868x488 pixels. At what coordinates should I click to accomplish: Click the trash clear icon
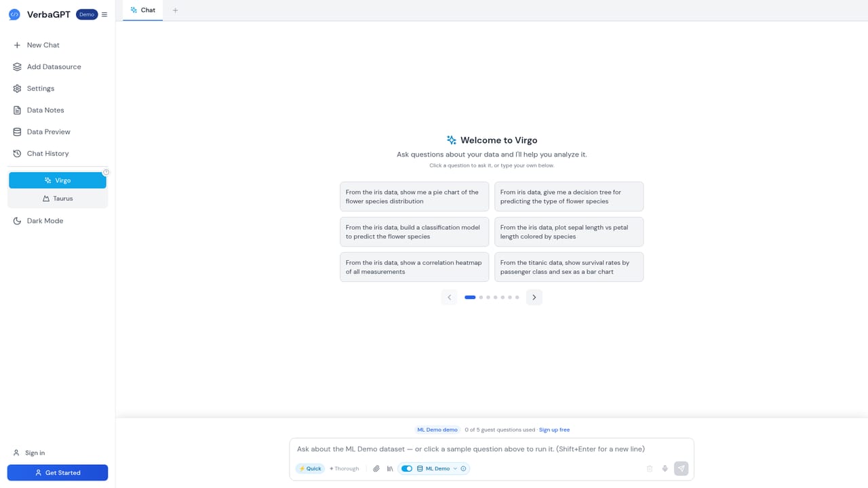point(650,468)
